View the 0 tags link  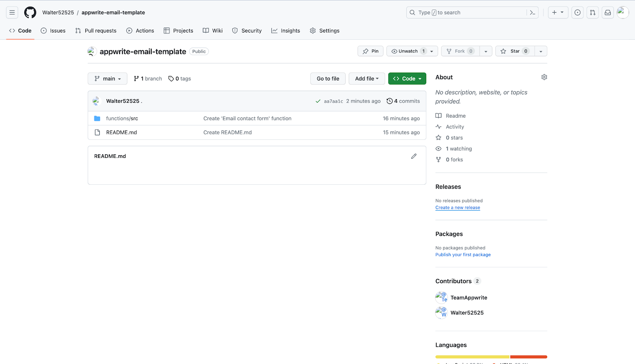pos(179,79)
